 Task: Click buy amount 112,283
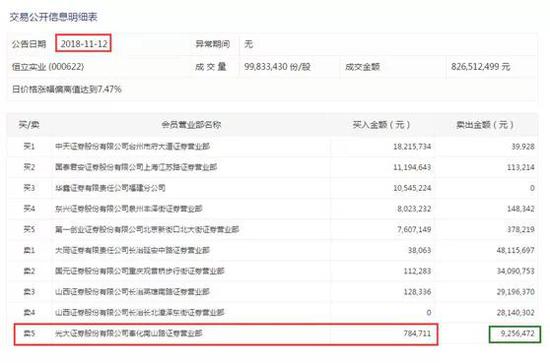click(417, 271)
